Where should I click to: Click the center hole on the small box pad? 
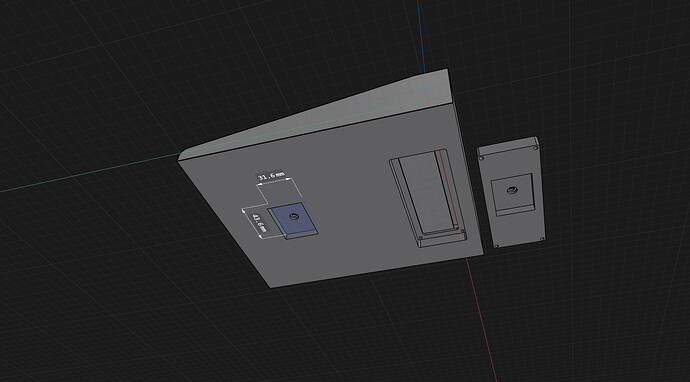512,191
